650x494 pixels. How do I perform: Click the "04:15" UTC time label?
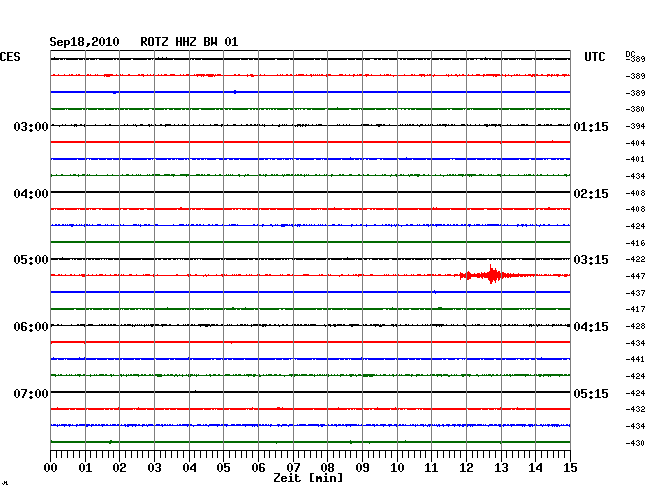click(591, 327)
